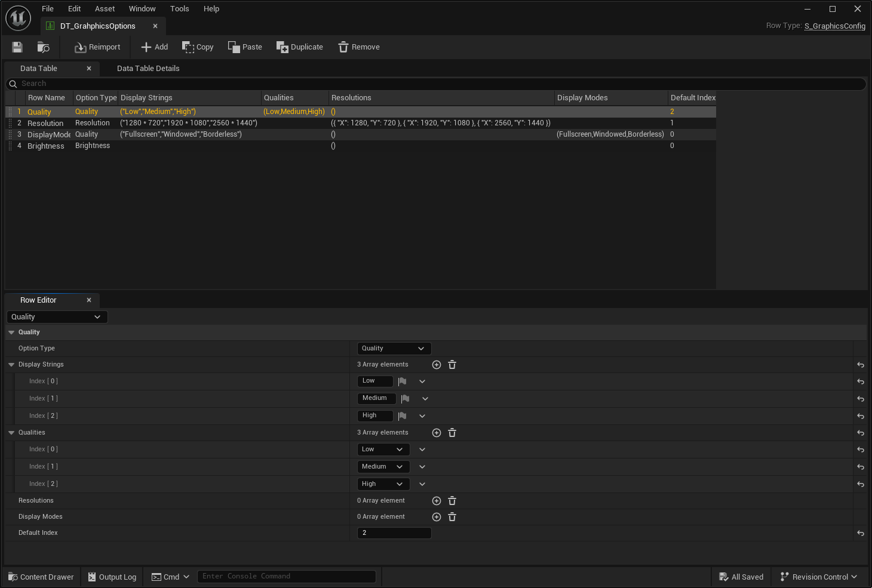Empty the Display Strings array

tap(452, 365)
